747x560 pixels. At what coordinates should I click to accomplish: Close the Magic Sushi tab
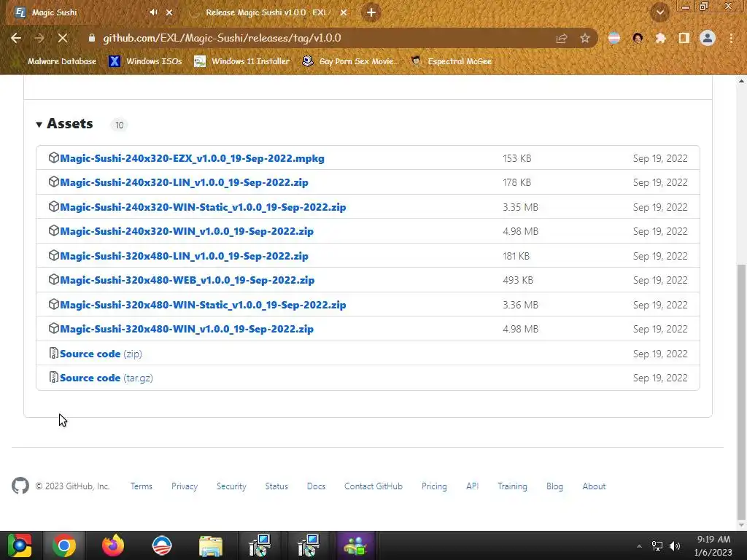coord(169,12)
